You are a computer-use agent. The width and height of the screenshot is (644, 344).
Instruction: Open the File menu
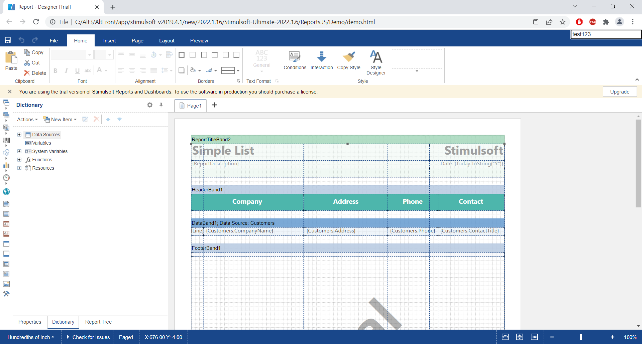pyautogui.click(x=54, y=40)
